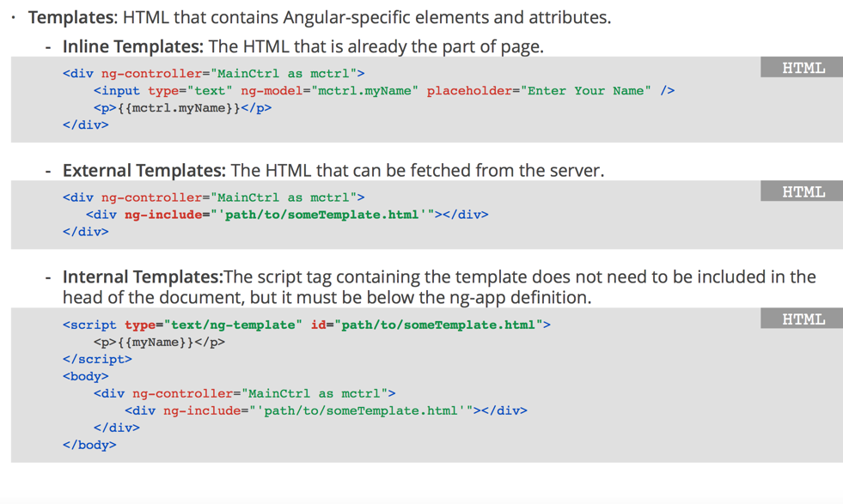Click the "Internal Templates:" subheading

click(x=143, y=276)
